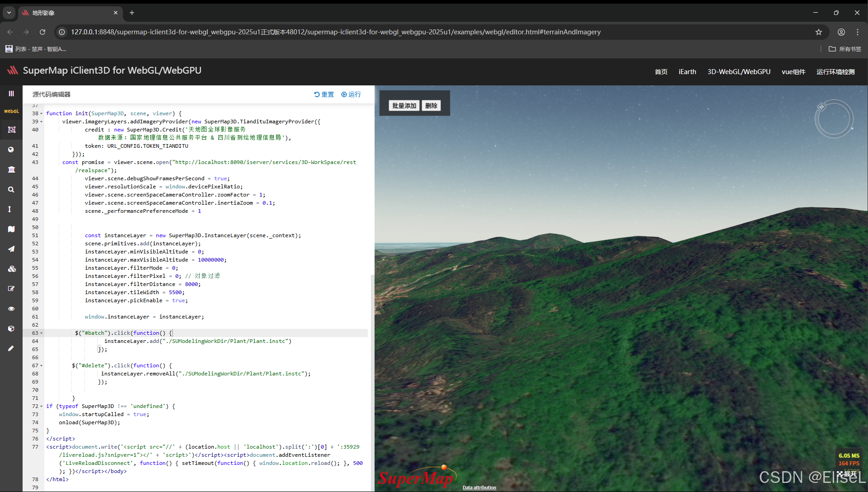Click the 删除 button

pyautogui.click(x=431, y=106)
